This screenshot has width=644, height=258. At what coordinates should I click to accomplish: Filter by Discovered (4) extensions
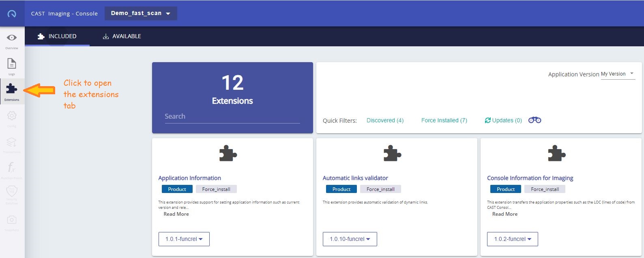tap(385, 120)
